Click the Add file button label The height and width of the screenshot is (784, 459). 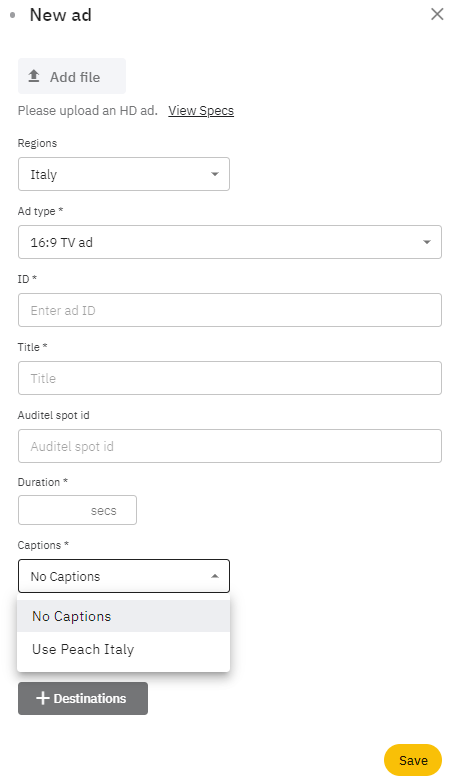(x=75, y=77)
